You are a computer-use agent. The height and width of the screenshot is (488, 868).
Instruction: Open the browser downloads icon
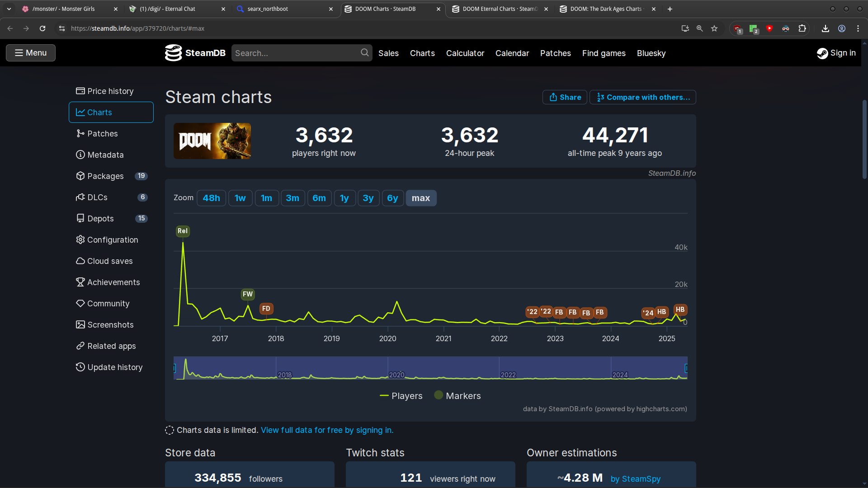[x=826, y=28]
